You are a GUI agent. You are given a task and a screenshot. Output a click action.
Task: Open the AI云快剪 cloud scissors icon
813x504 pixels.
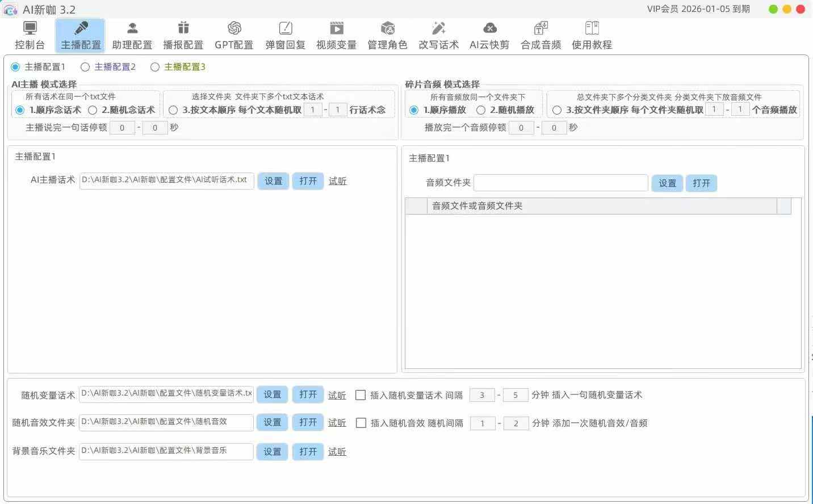coord(489,29)
